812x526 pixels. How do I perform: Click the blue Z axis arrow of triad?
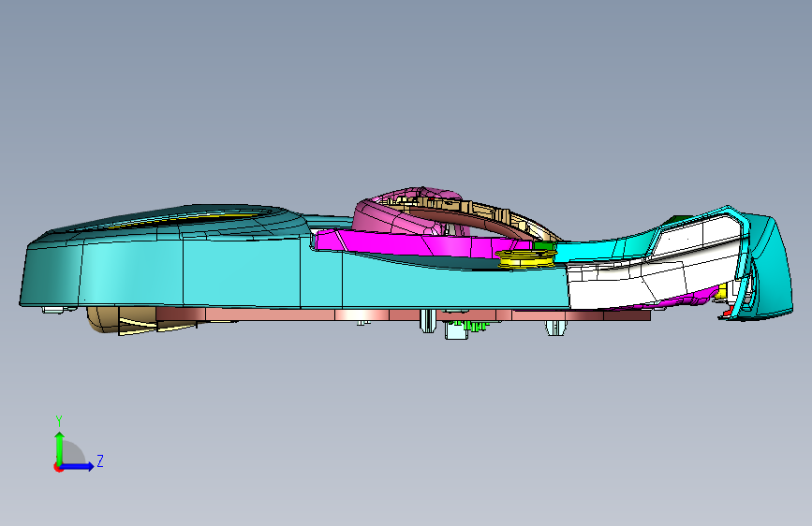coord(78,466)
